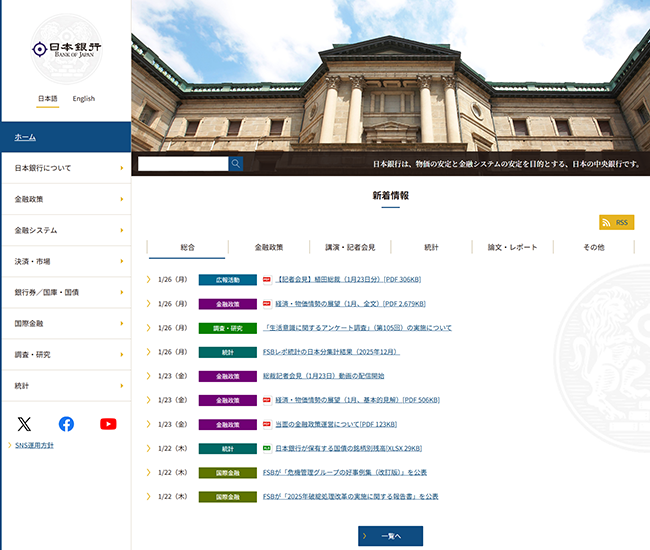Click 統計 tag in FSBレポ統計 row
Viewport: 650px width, 550px height.
tap(228, 352)
